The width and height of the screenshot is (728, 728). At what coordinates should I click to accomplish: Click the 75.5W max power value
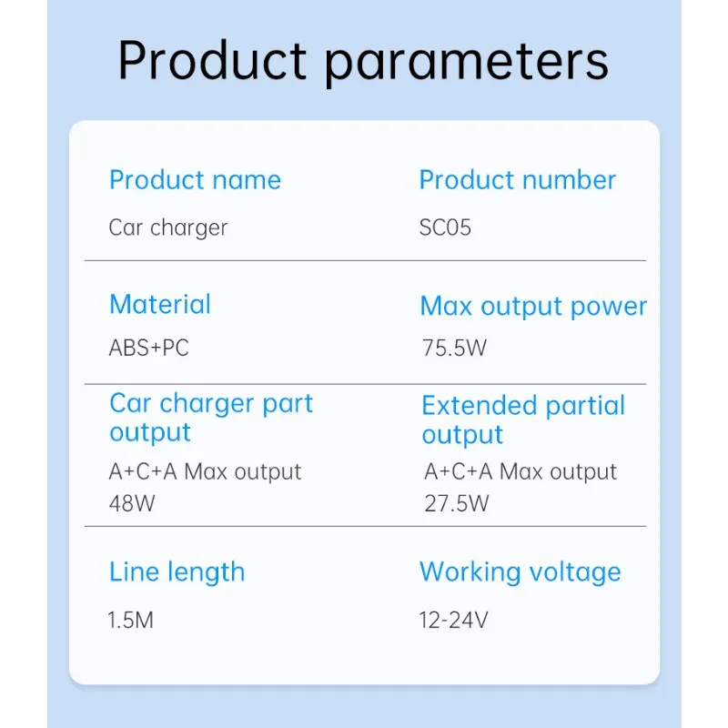pos(454,349)
